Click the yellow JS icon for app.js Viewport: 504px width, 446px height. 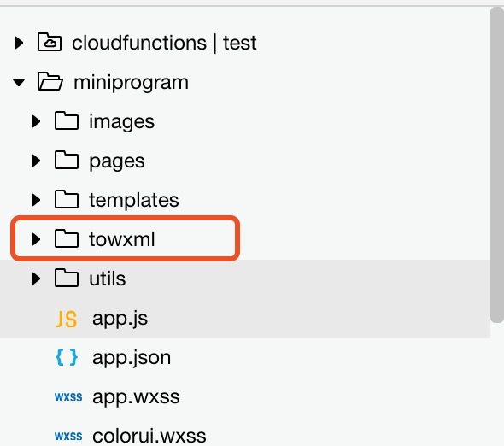tap(67, 319)
